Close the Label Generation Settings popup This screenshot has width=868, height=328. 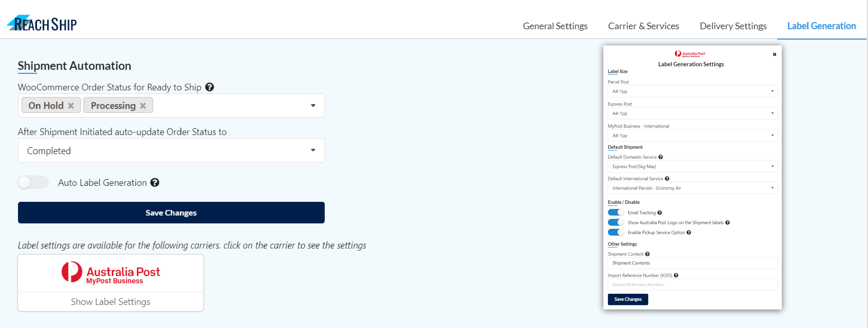point(774,54)
